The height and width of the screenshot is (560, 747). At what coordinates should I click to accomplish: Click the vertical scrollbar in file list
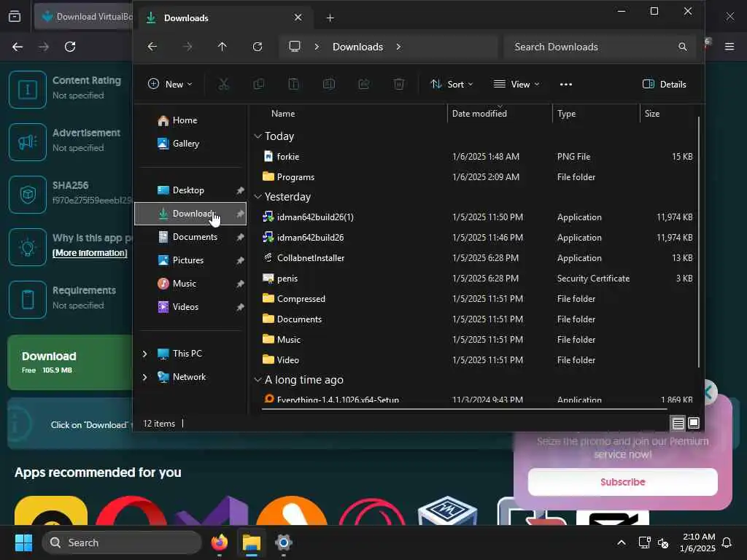[699, 242]
